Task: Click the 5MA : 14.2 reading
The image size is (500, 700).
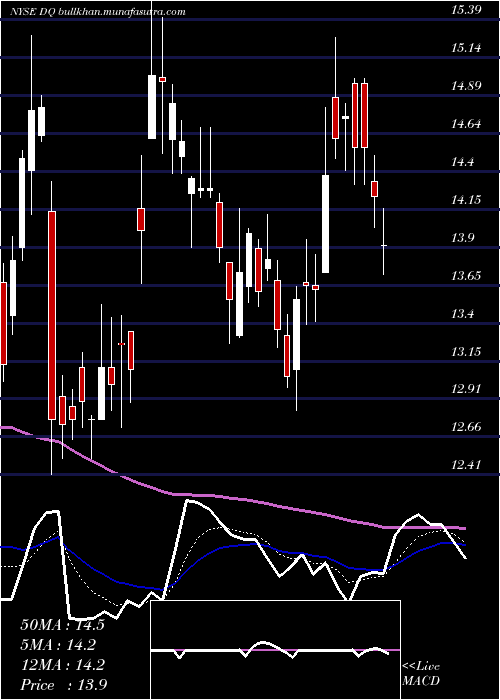Action: point(58,645)
